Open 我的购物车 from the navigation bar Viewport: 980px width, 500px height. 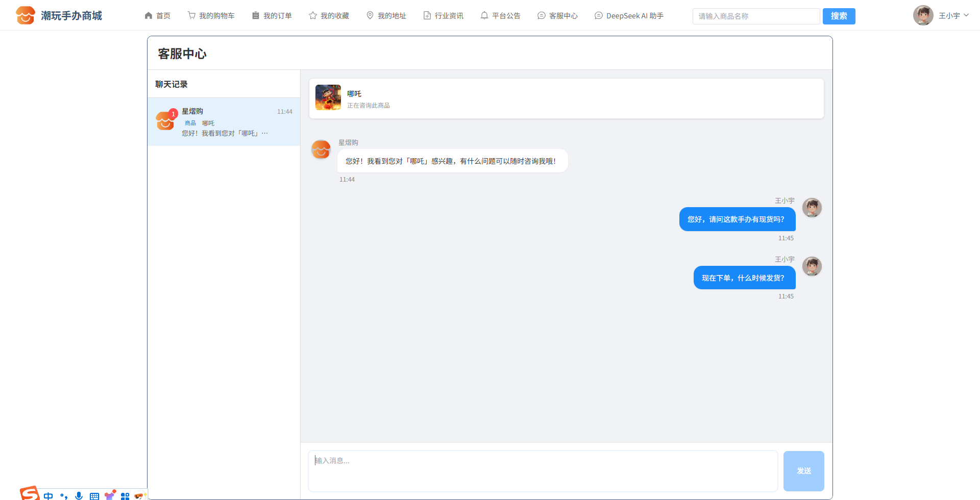coord(211,16)
